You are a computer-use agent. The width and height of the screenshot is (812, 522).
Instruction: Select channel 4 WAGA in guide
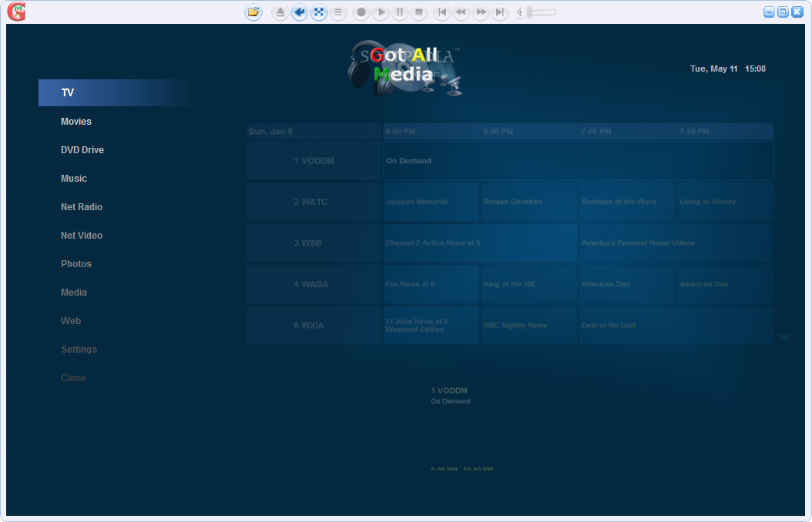coord(314,284)
